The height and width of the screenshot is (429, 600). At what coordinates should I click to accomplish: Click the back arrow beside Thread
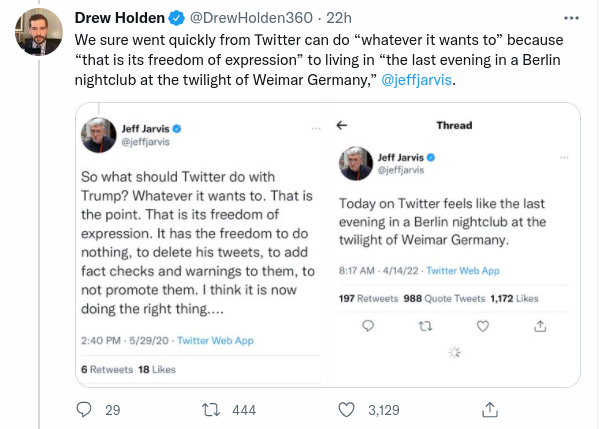click(342, 126)
